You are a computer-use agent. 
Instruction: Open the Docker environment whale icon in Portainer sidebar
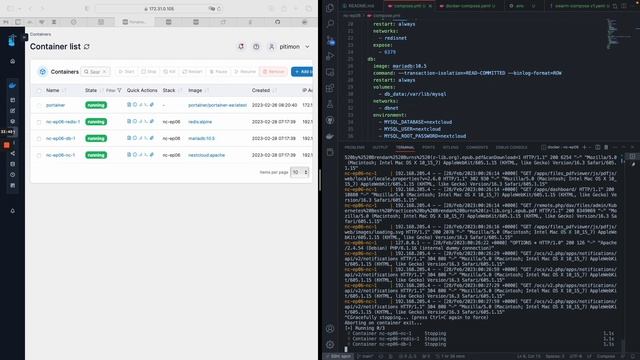pyautogui.click(x=12, y=85)
